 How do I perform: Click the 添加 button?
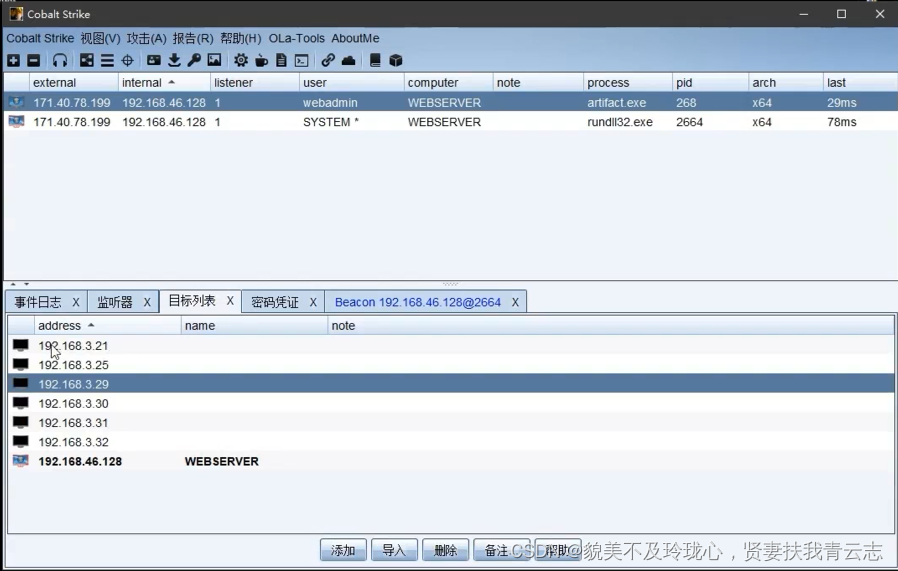[x=343, y=550]
